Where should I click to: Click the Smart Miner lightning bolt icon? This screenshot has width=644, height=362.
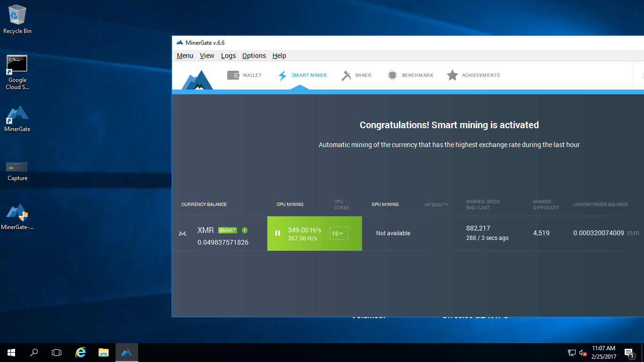(282, 75)
